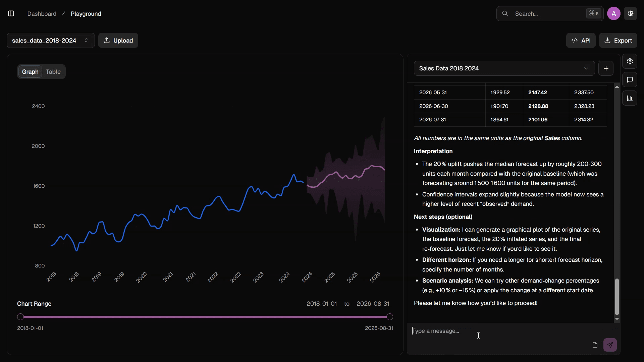
Task: Click the Export button
Action: tap(618, 41)
